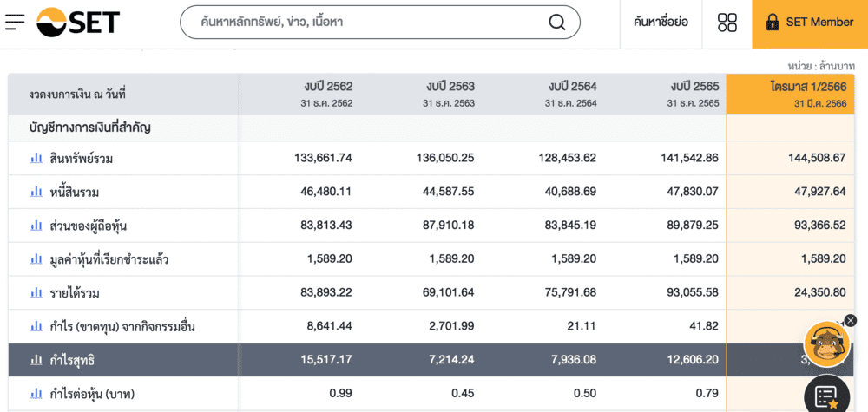Click the search magnifier icon
The image size is (868, 412).
pyautogui.click(x=557, y=22)
